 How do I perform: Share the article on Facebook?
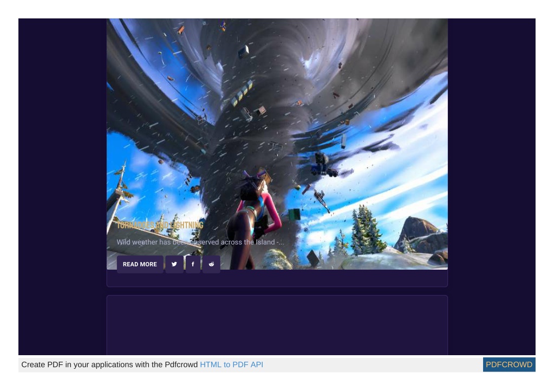click(193, 264)
